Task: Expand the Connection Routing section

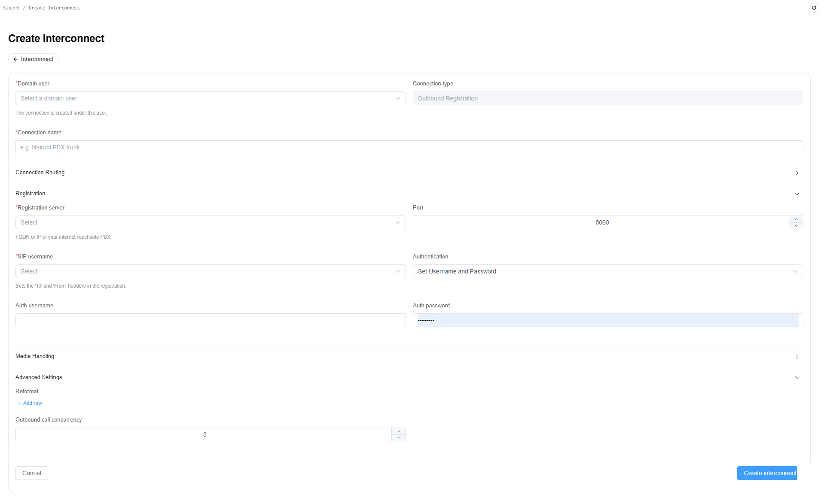Action: (409, 173)
